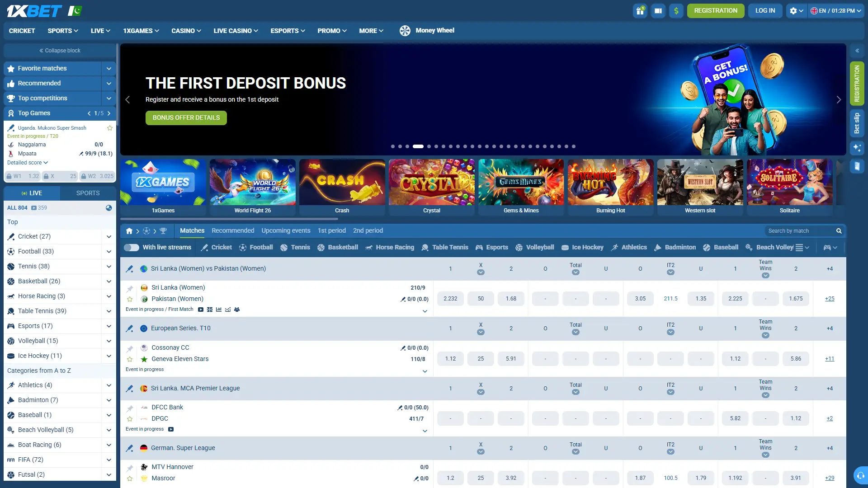Click the LOG IN button

pos(765,11)
